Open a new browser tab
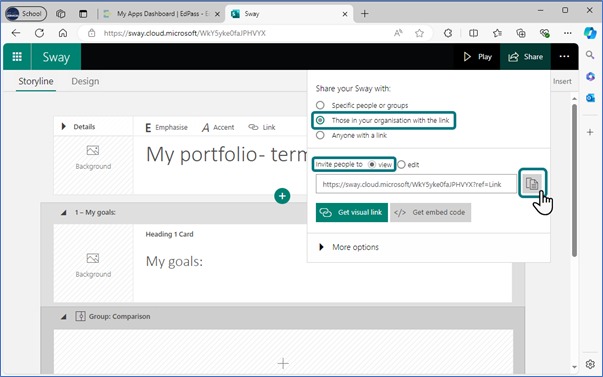Image resolution: width=603 pixels, height=377 pixels. click(365, 14)
